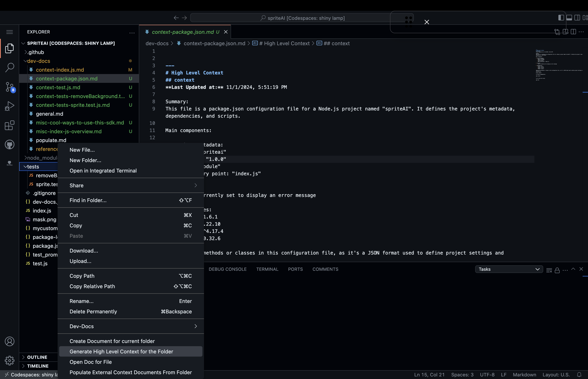Open the Accounts icon in activity bar

point(10,341)
